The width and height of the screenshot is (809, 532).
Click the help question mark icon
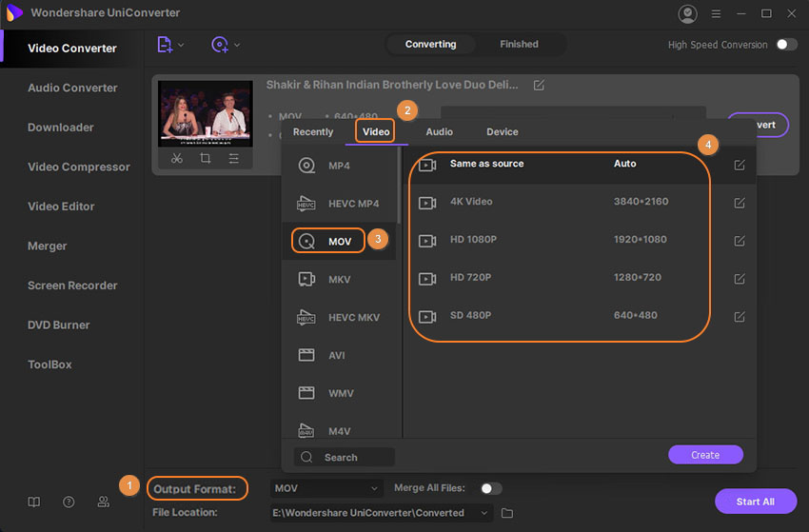[x=69, y=502]
